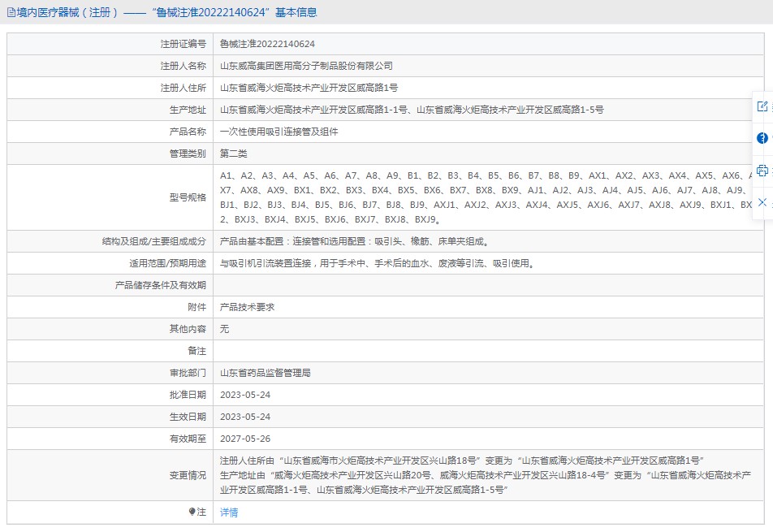Click the printer icon in sidebar
The image size is (773, 532).
click(762, 170)
